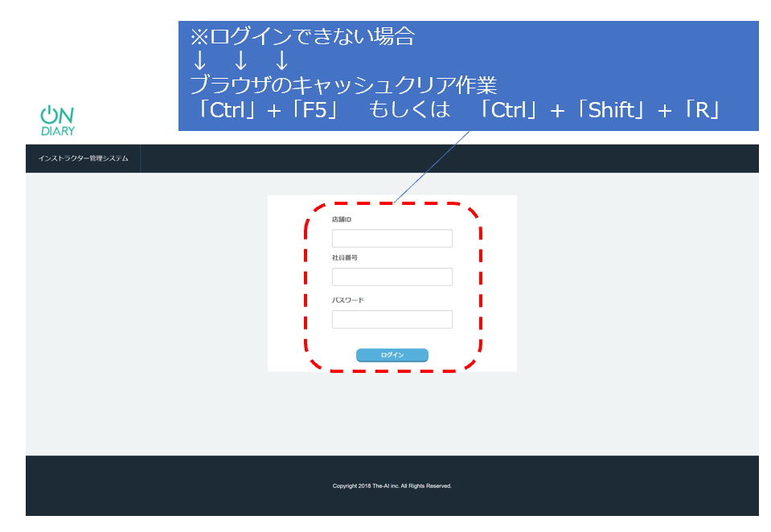Focus the パスワード input field
This screenshot has width=771, height=532.
pyautogui.click(x=392, y=320)
